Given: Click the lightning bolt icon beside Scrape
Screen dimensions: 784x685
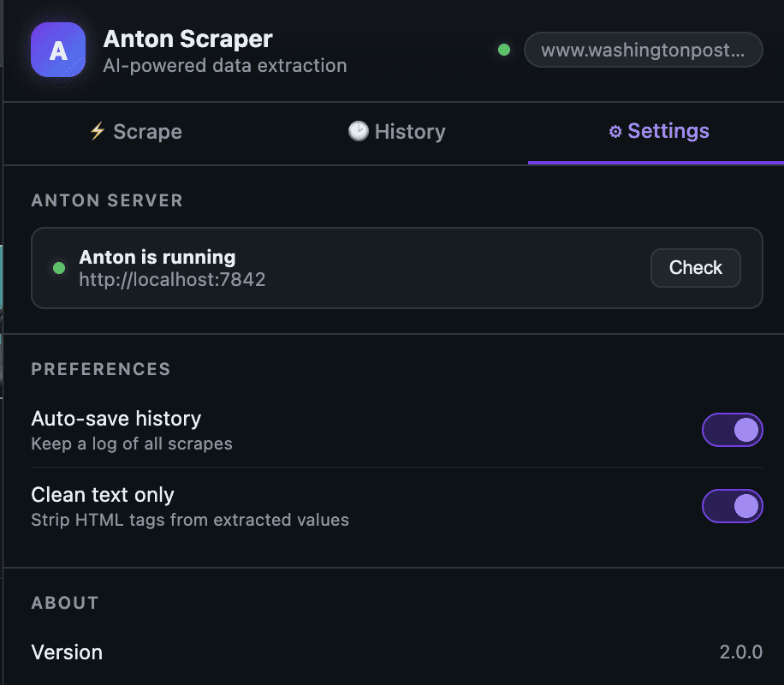Looking at the screenshot, I should [98, 131].
